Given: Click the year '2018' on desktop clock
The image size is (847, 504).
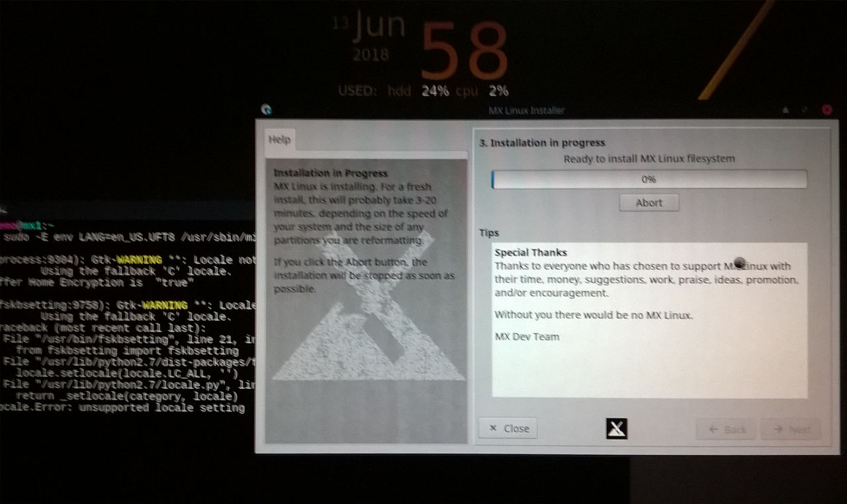Looking at the screenshot, I should (371, 54).
